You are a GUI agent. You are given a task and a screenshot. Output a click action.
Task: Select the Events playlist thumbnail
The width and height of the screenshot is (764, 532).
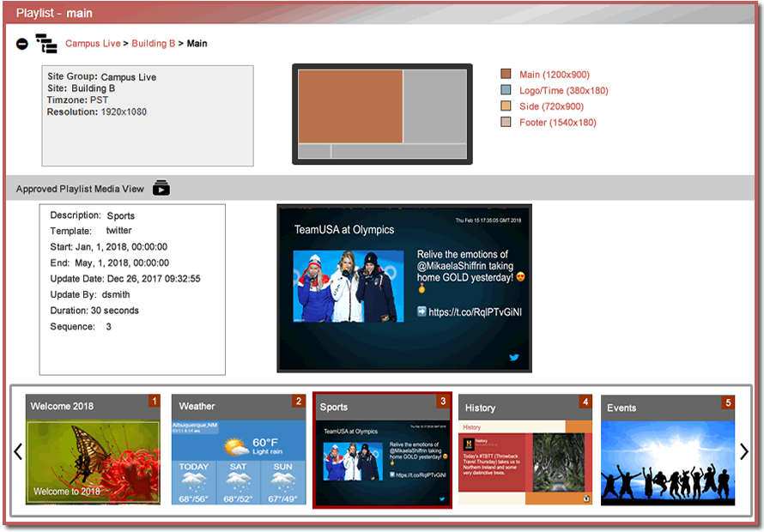tap(668, 450)
